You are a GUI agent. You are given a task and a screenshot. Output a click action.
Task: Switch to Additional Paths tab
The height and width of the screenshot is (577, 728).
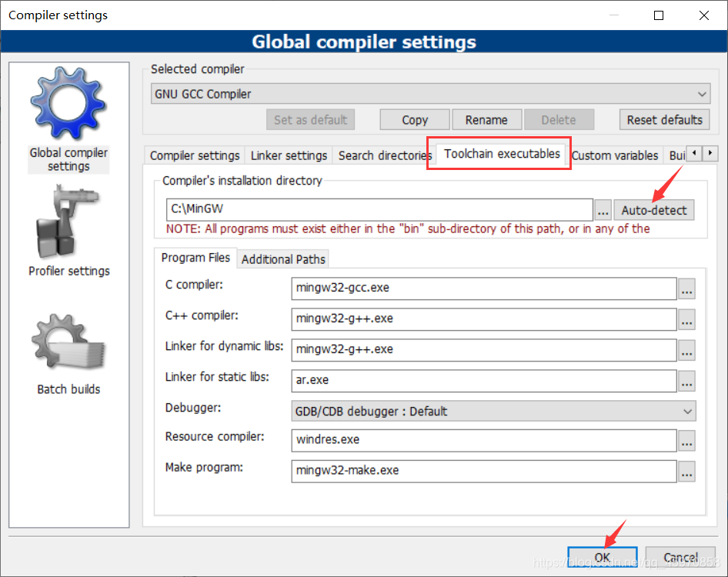coord(283,259)
